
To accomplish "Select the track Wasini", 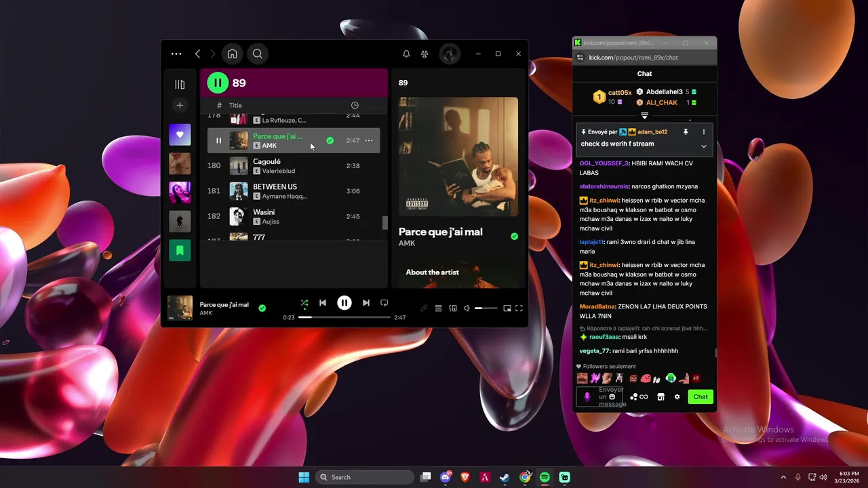I will (x=264, y=212).
